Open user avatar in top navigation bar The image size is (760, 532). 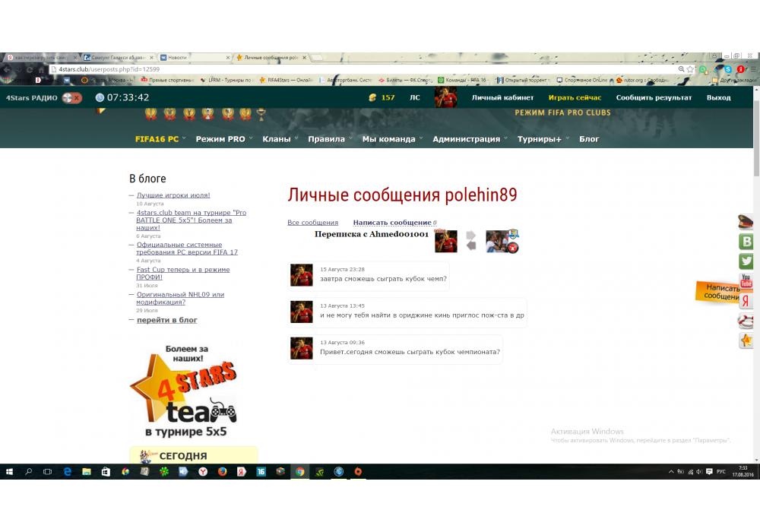click(x=445, y=97)
